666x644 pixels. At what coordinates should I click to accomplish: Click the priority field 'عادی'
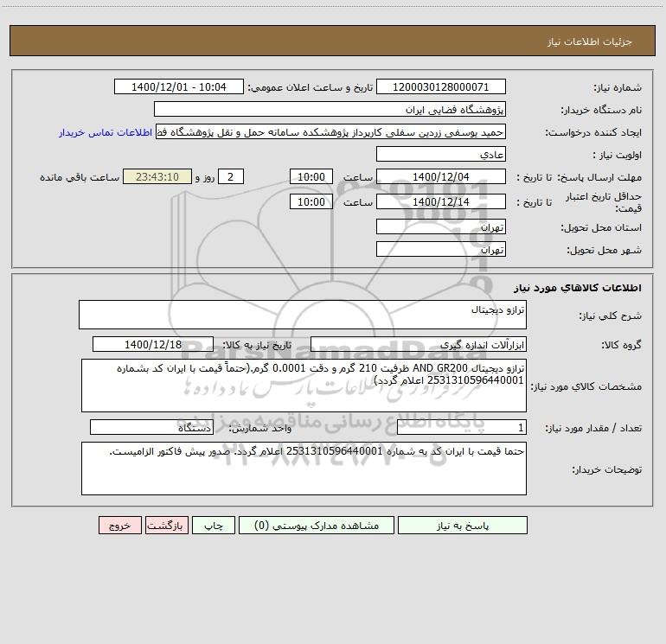tap(441, 154)
